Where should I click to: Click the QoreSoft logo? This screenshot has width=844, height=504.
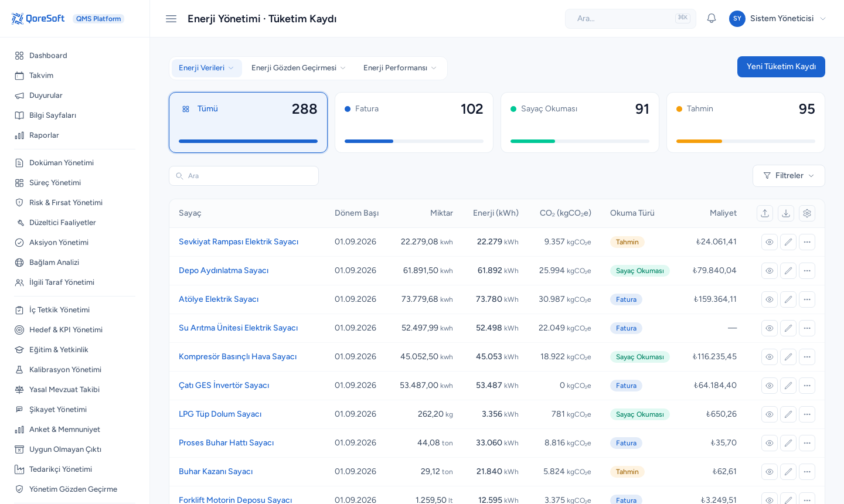click(38, 19)
